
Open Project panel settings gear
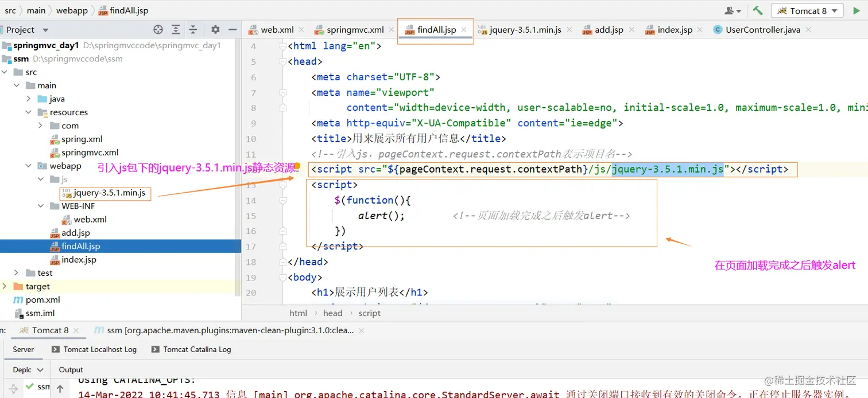point(215,30)
